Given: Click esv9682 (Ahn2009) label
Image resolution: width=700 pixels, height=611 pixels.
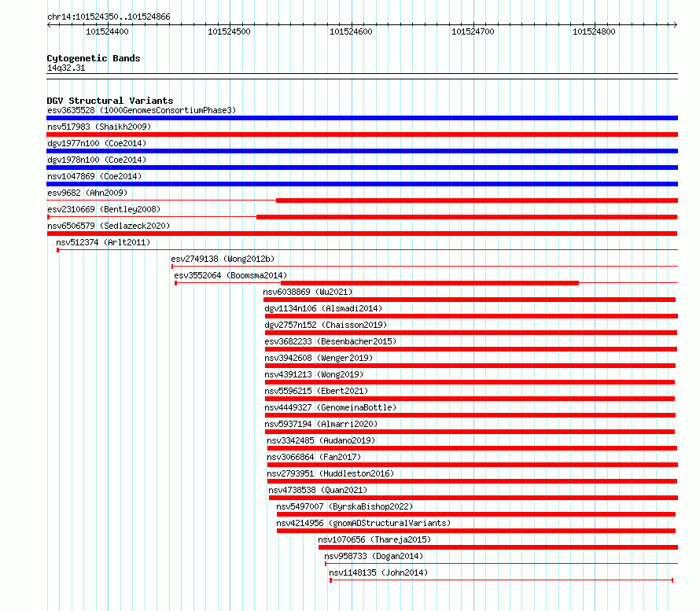Looking at the screenshot, I should (87, 193).
